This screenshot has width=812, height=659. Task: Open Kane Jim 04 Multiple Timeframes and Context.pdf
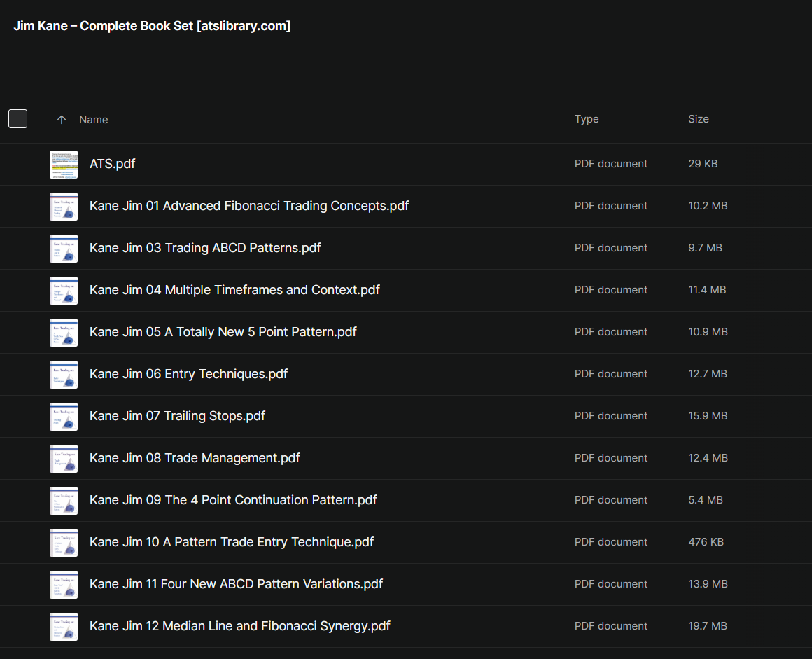pyautogui.click(x=234, y=290)
